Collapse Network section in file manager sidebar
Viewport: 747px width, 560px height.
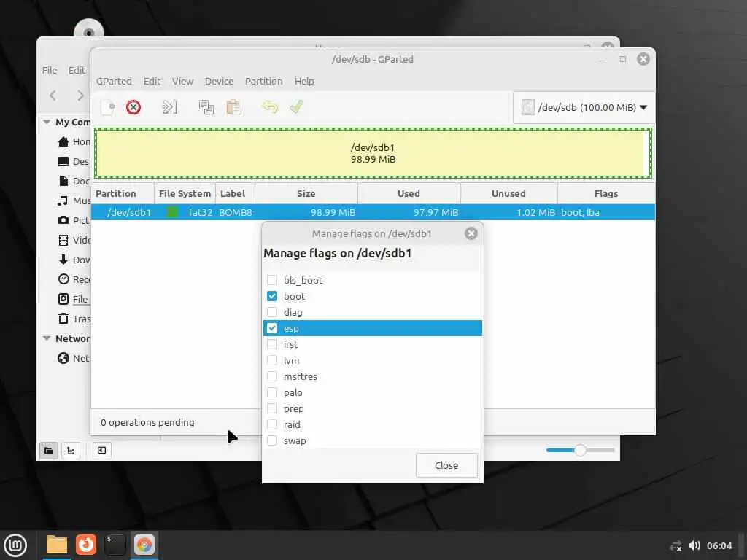pyautogui.click(x=47, y=338)
